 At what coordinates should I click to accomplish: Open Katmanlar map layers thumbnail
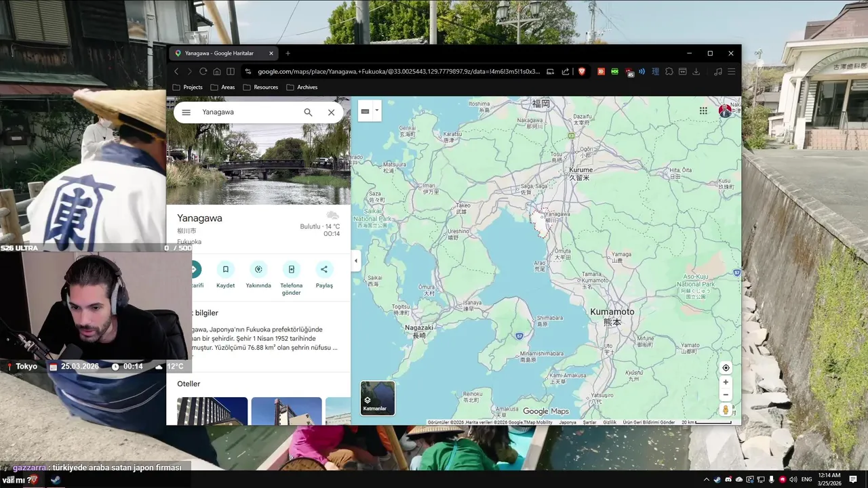tap(378, 398)
